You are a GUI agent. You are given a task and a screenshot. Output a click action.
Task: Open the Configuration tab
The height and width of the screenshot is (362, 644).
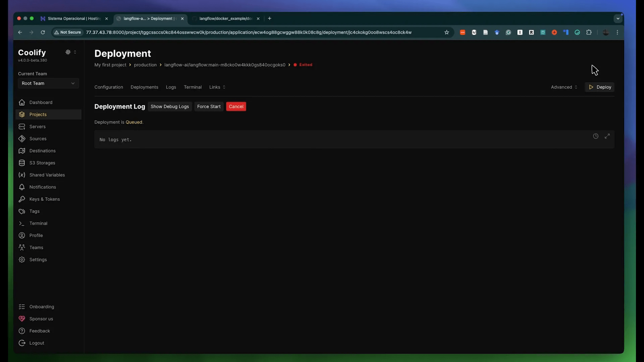pyautogui.click(x=109, y=87)
